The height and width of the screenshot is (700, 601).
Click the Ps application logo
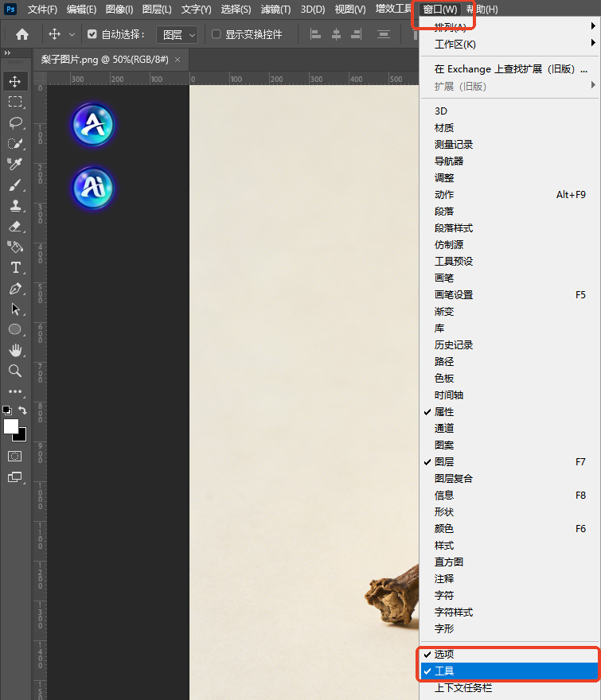tap(10, 9)
